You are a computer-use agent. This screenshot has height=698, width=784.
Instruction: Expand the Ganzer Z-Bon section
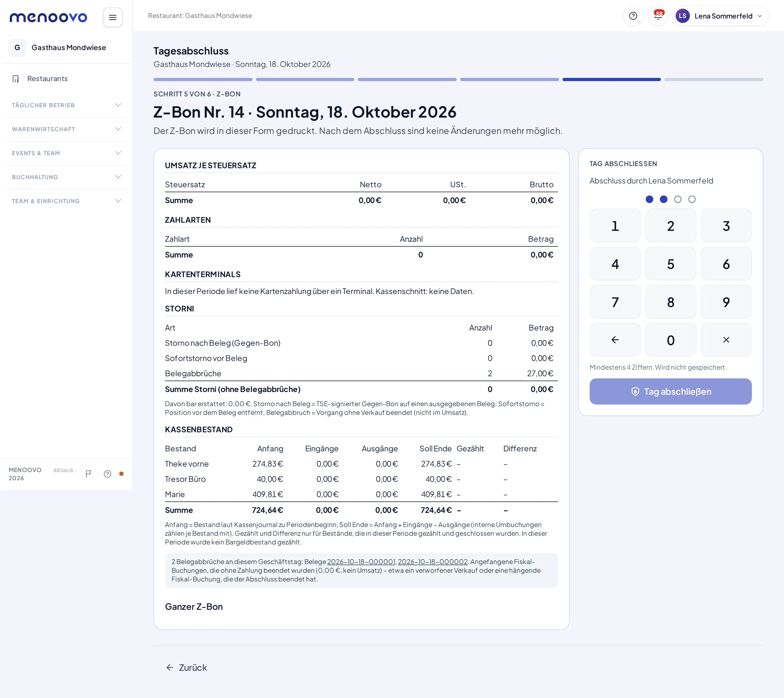tap(194, 607)
